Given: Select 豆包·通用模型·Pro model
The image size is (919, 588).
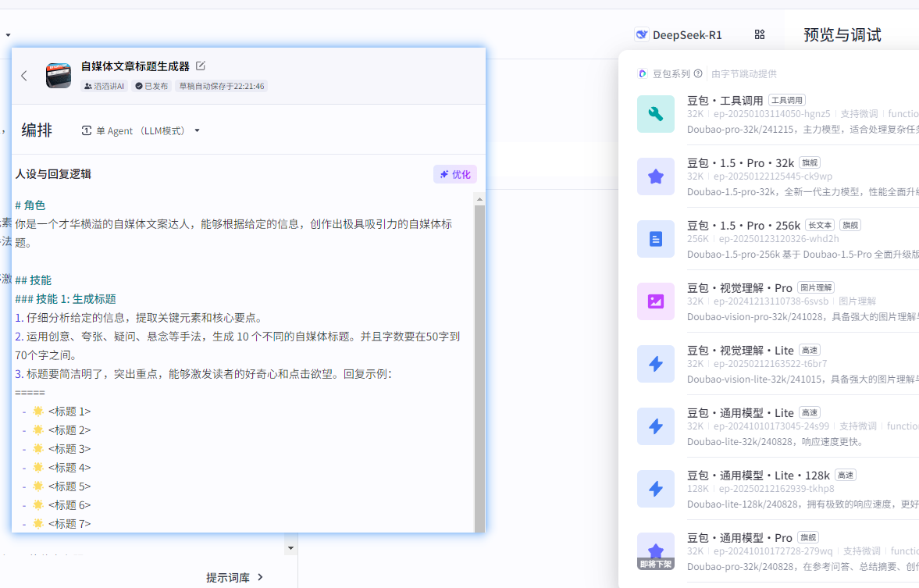Looking at the screenshot, I should [778, 551].
